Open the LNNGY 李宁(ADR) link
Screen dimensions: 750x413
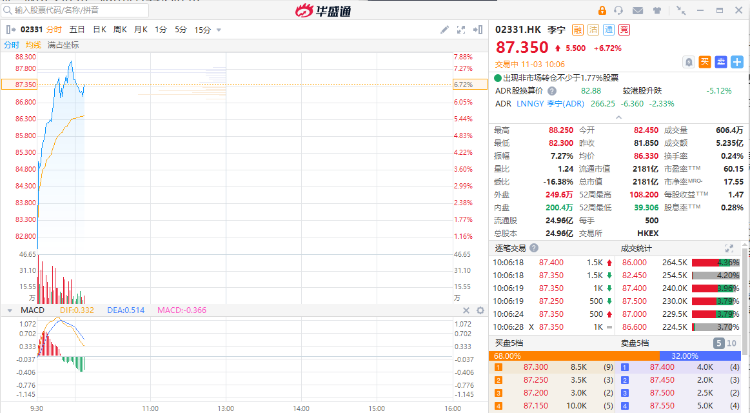[x=546, y=102]
